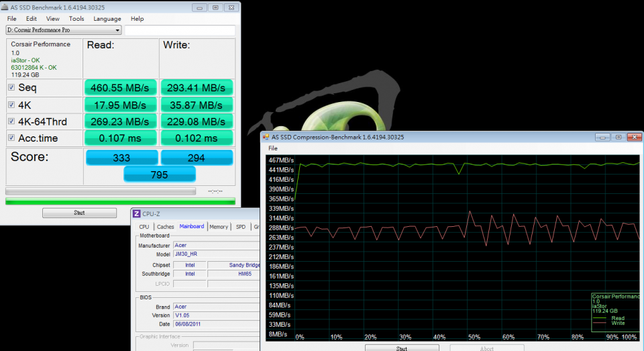The height and width of the screenshot is (351, 644).
Task: Maximize the AS SSD Benchmark window
Action: coord(215,7)
